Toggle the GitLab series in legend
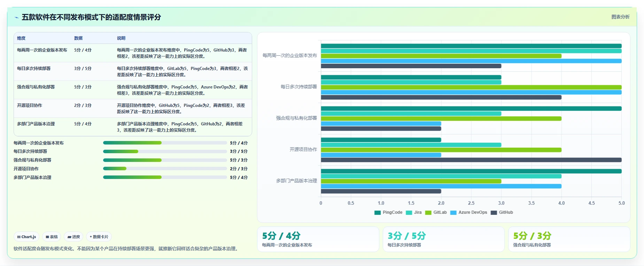The height and width of the screenshot is (266, 644). click(x=436, y=213)
